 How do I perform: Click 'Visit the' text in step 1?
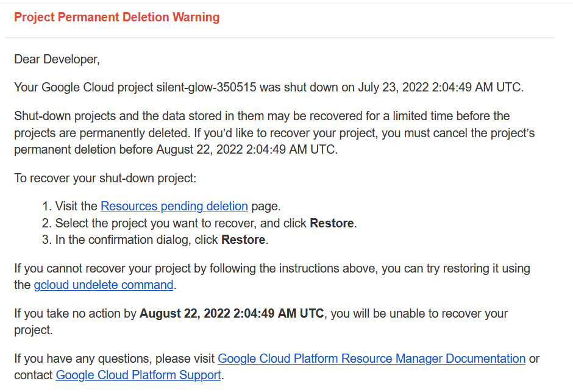76,206
